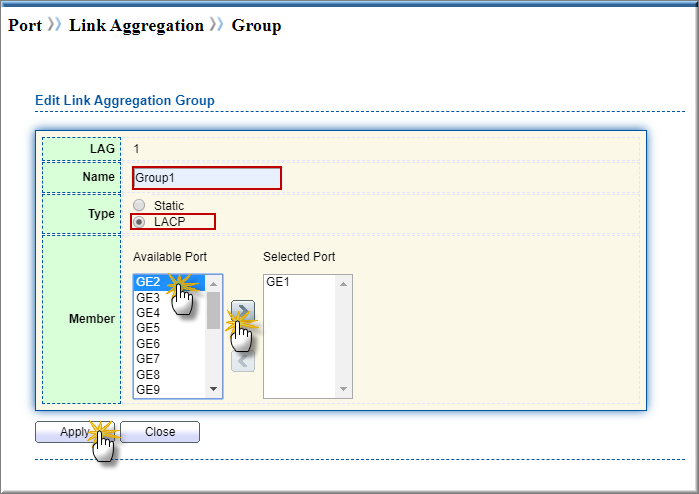Image resolution: width=699 pixels, height=494 pixels.
Task: Click Available Port list scroll-down arrow
Action: [213, 389]
